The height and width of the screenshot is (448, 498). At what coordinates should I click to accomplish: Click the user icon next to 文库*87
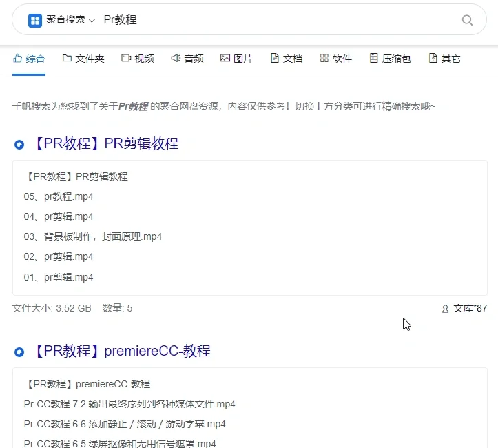pyautogui.click(x=445, y=309)
